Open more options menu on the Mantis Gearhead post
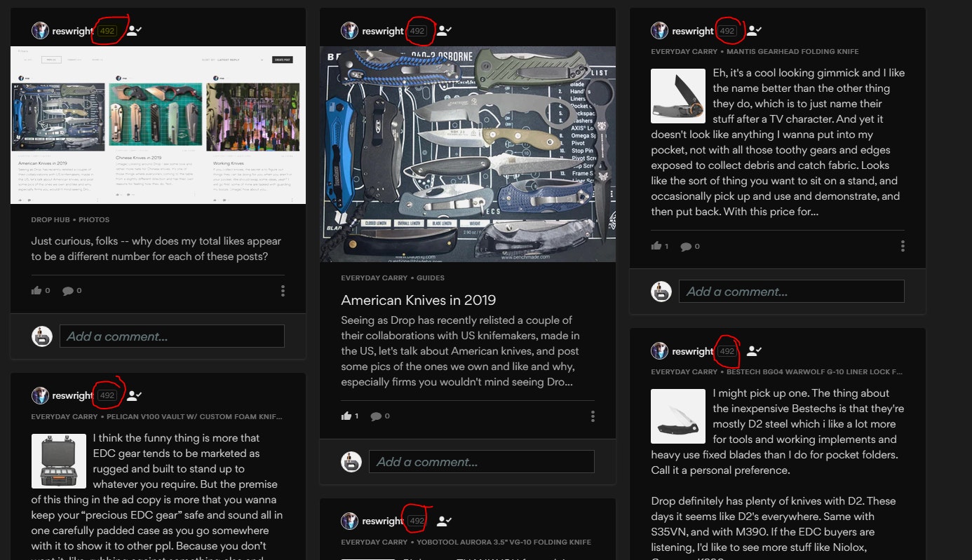The width and height of the screenshot is (972, 560). pyautogui.click(x=903, y=246)
